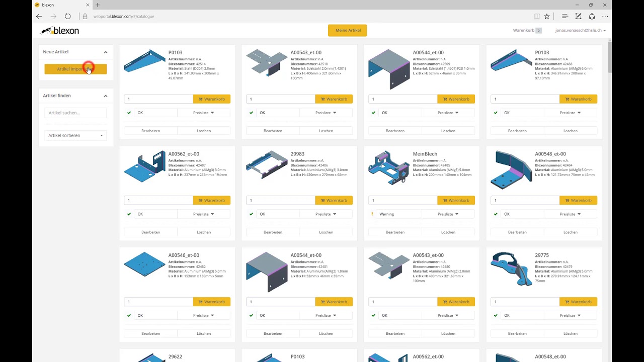Click the A00546_et-00 flat plate thumbnail
The image size is (644, 362).
144,264
